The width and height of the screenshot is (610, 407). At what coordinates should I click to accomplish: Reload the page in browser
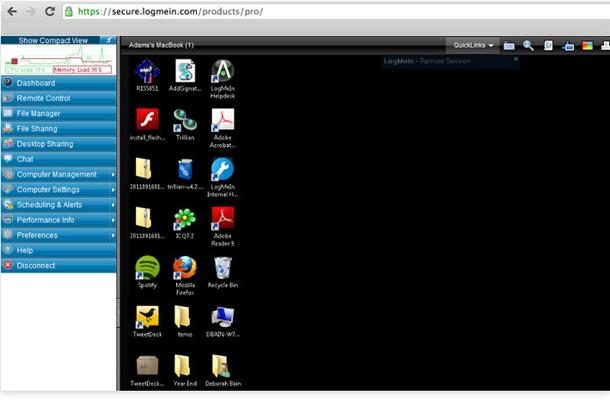click(x=49, y=11)
